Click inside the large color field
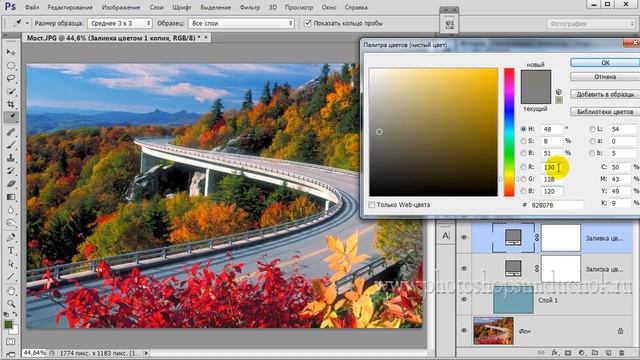The width and height of the screenshot is (640, 360). (433, 132)
